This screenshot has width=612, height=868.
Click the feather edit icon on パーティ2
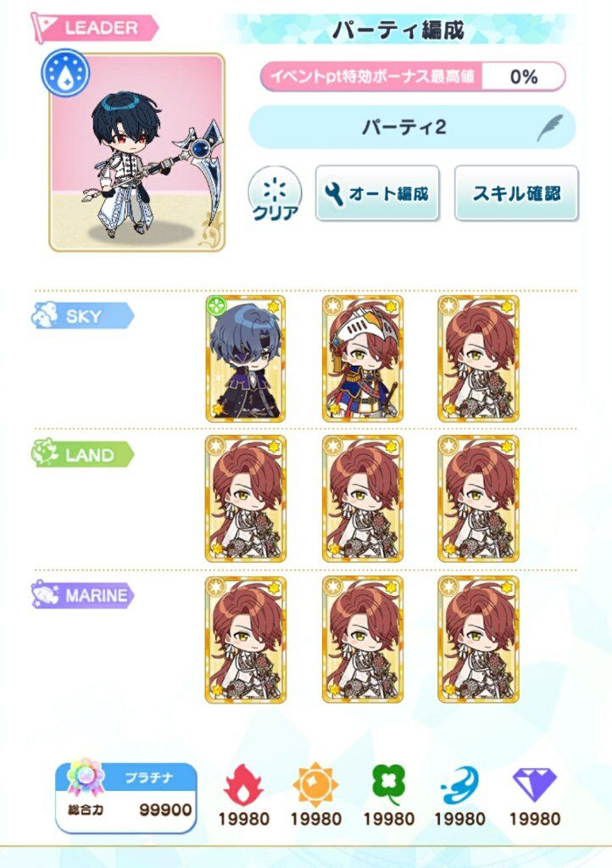[x=549, y=127]
